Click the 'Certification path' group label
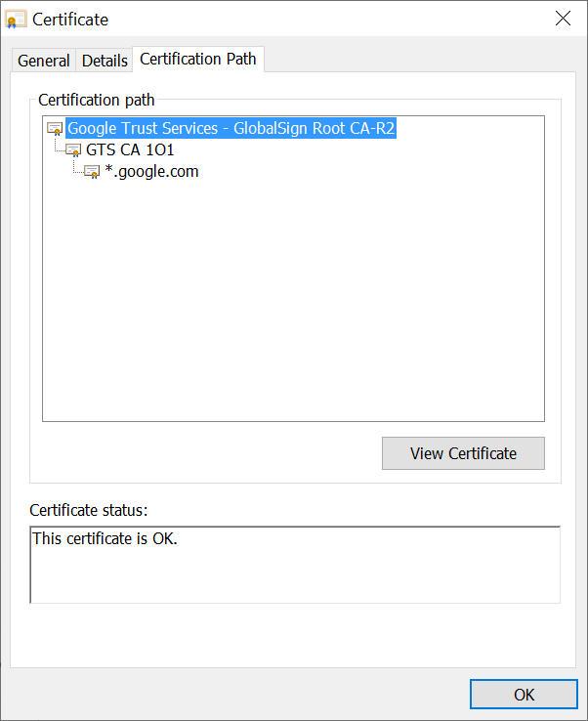The height and width of the screenshot is (721, 588). (x=97, y=100)
